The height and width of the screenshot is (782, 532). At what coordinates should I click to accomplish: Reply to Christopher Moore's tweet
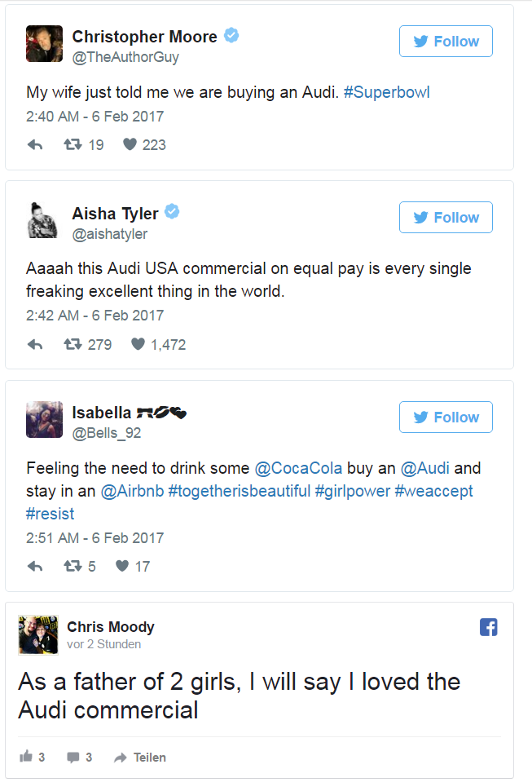point(35,145)
